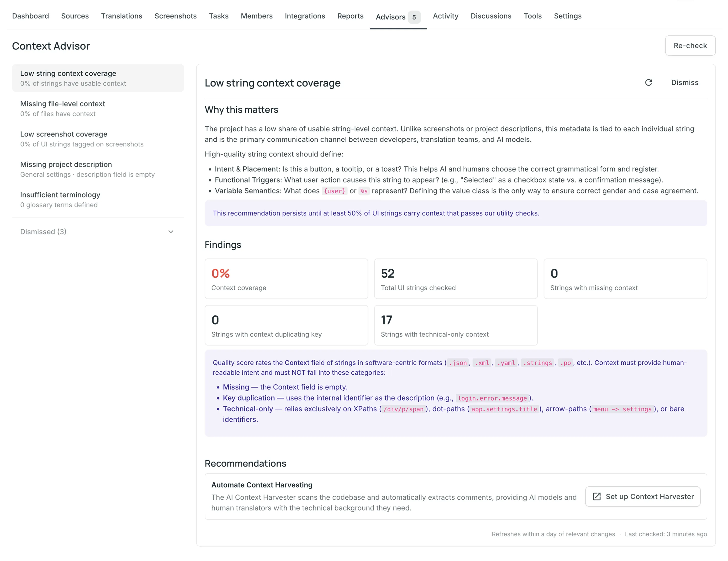Click the Advisors count badge 5
Viewport: 728px width, 561px height.
pyautogui.click(x=414, y=17)
